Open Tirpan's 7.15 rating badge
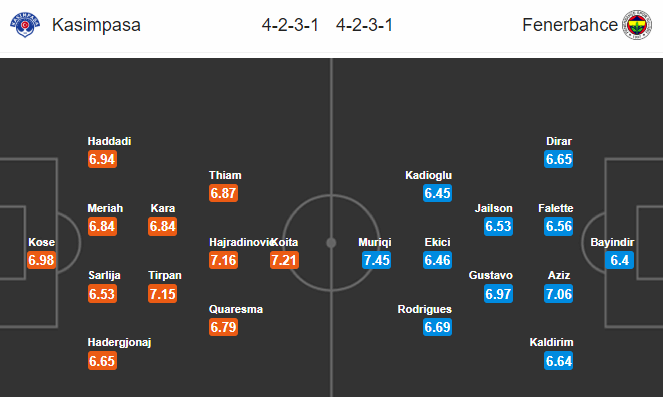This screenshot has height=397, width=663. click(x=162, y=294)
